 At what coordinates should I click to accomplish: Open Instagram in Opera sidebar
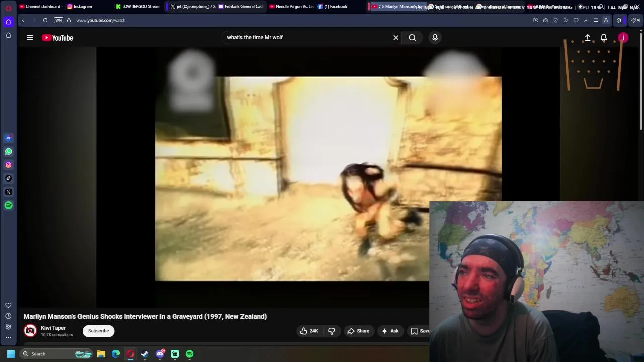click(8, 165)
